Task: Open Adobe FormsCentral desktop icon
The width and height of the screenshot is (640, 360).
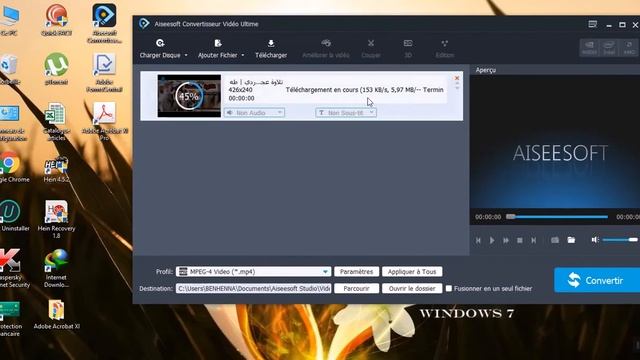Action: (104, 72)
